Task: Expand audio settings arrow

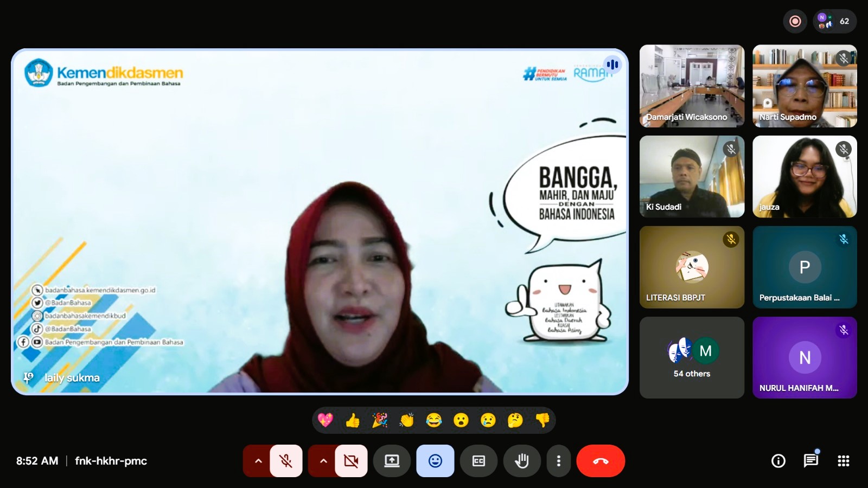Action: tap(258, 461)
